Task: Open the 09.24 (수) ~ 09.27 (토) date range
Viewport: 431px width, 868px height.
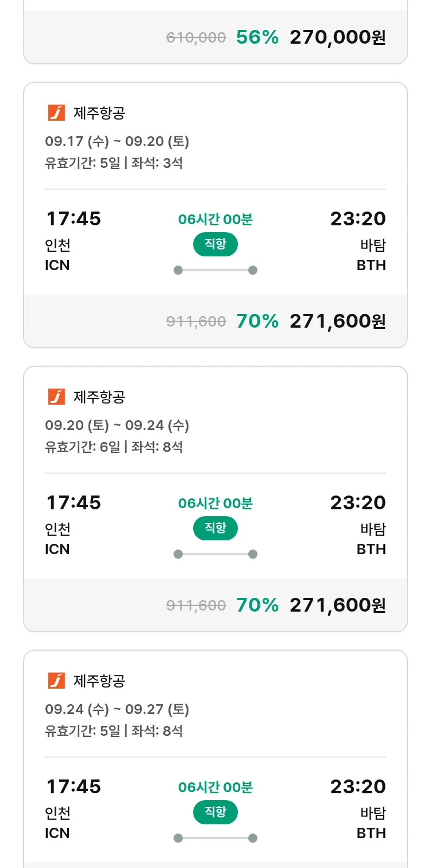Action: 117,709
